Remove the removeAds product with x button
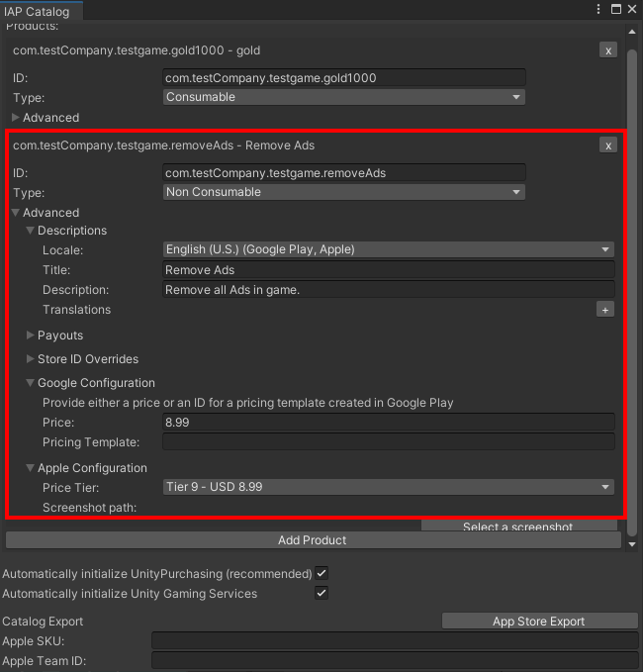643x672 pixels. pos(607,145)
